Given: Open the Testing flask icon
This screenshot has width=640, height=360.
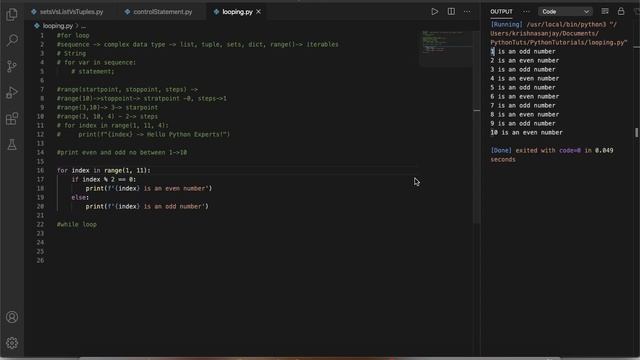Looking at the screenshot, I should tap(12, 144).
